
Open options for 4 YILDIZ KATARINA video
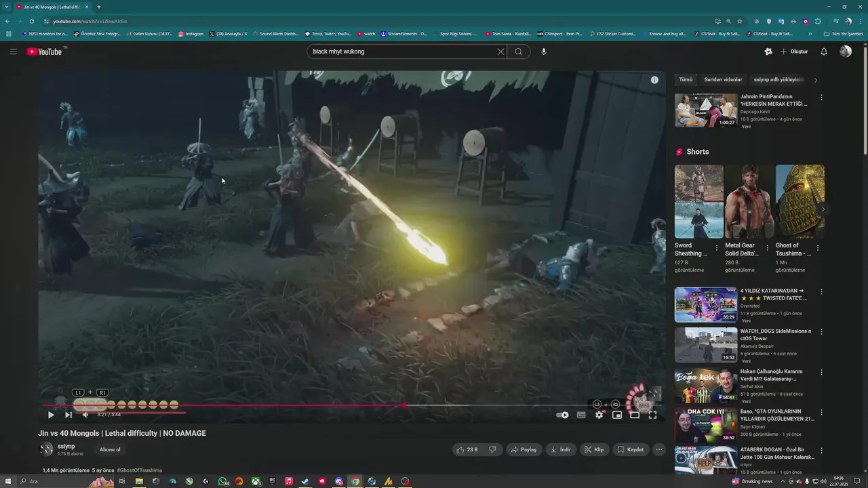coord(821,291)
